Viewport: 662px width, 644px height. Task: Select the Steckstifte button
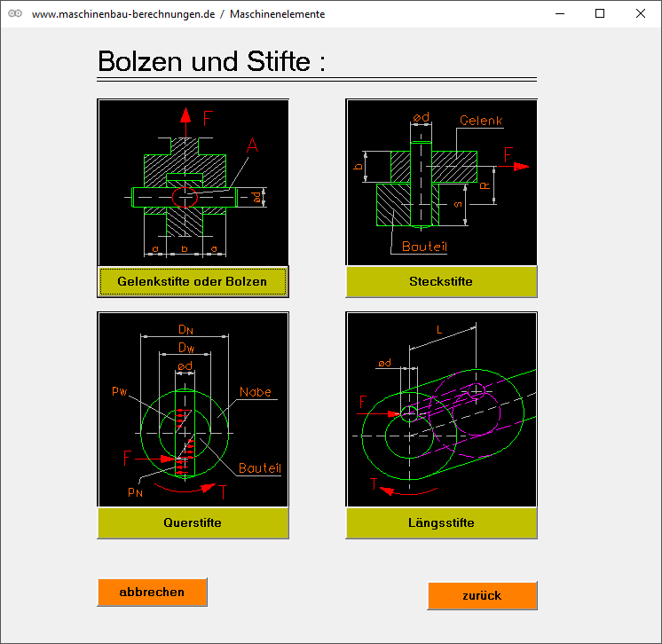coord(441,281)
